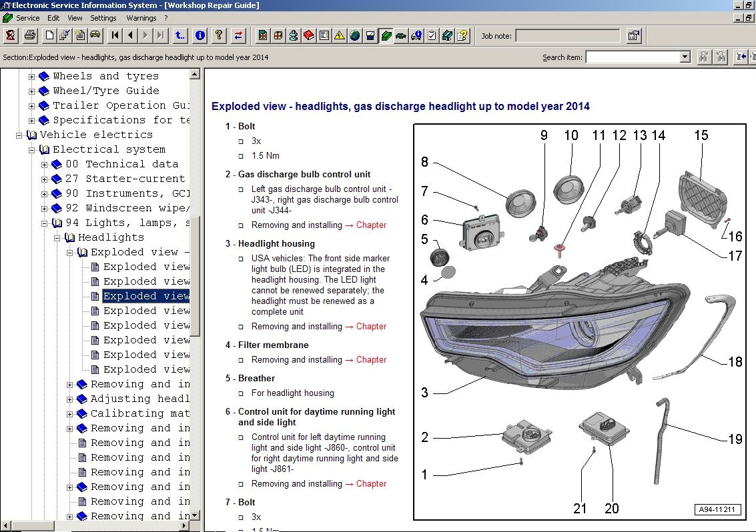Open the Edit menu

[x=53, y=18]
